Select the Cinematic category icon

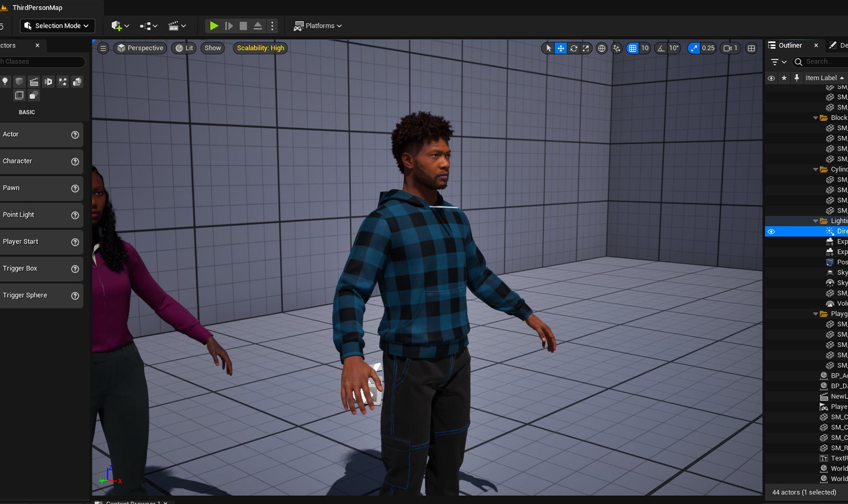(34, 81)
